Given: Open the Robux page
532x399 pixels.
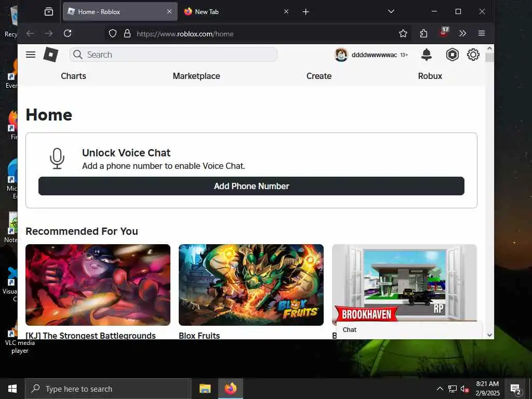Looking at the screenshot, I should tap(430, 76).
